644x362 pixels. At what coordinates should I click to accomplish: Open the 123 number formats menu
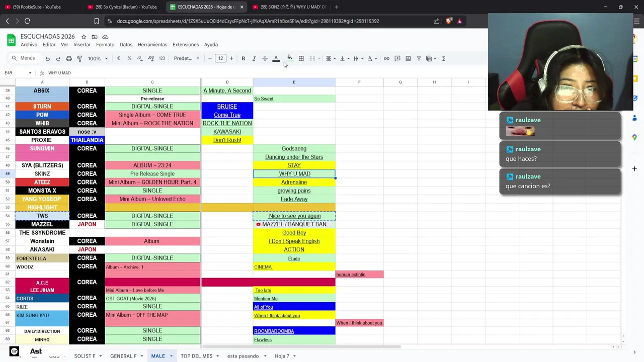tap(162, 58)
